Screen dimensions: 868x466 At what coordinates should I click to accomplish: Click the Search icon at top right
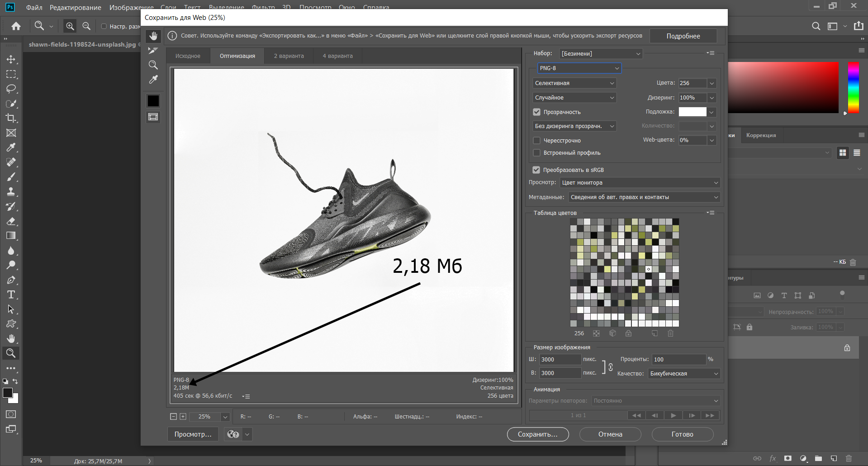[x=816, y=26]
